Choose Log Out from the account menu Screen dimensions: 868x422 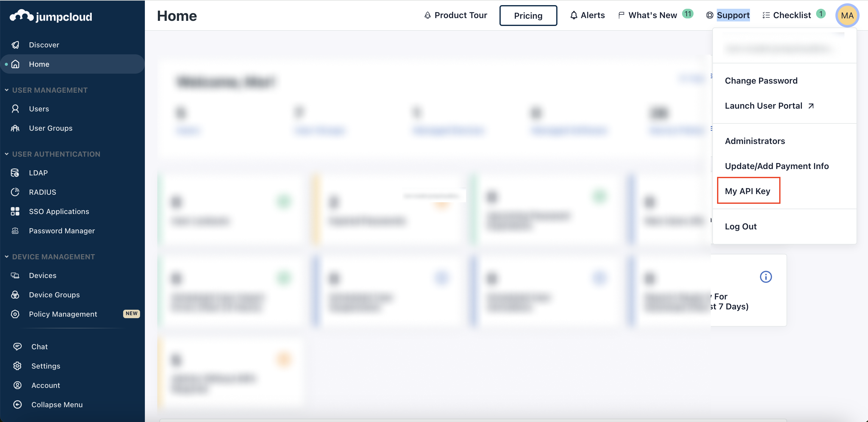click(741, 226)
